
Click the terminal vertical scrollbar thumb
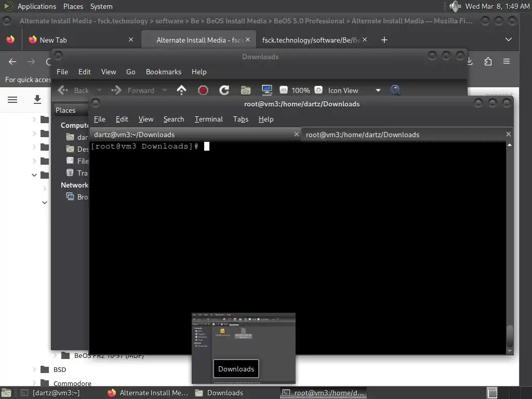pos(510,336)
